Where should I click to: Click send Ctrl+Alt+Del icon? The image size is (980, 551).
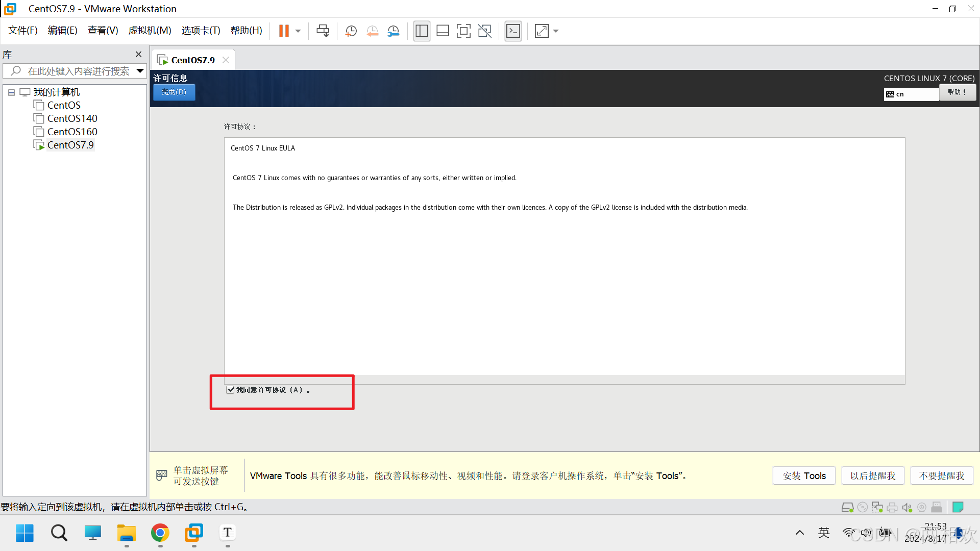[x=323, y=31]
